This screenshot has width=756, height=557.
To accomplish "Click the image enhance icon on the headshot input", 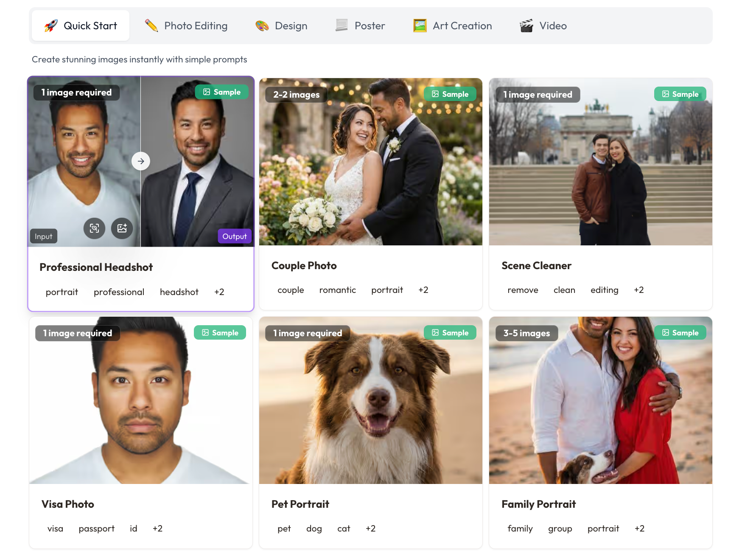I will (122, 228).
